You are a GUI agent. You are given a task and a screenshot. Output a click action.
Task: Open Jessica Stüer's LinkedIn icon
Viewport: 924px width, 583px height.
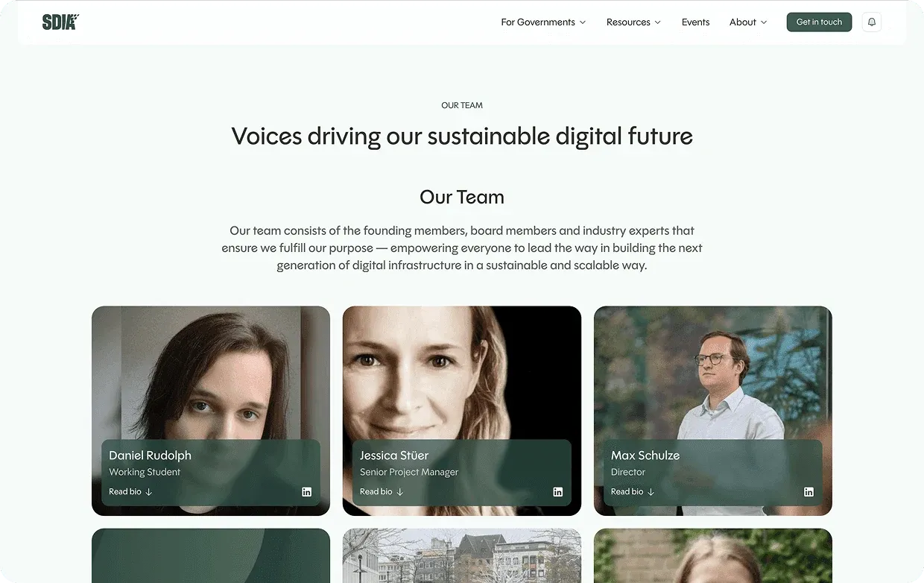click(557, 492)
